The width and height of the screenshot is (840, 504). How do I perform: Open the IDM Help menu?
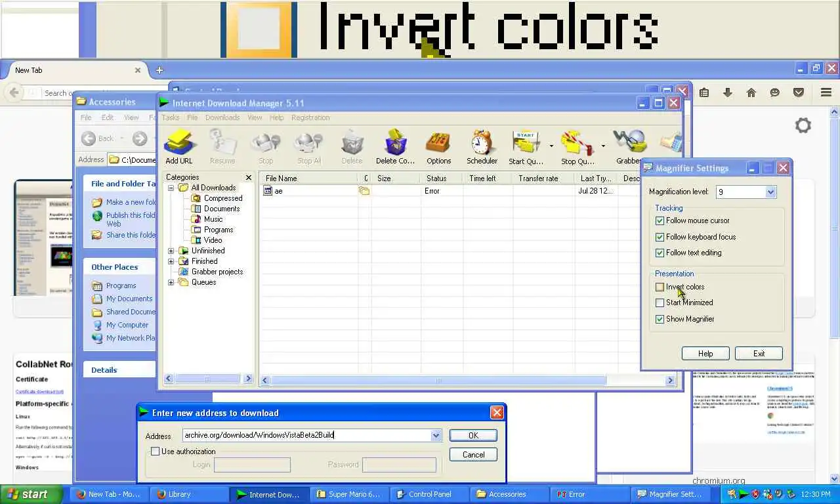[277, 117]
